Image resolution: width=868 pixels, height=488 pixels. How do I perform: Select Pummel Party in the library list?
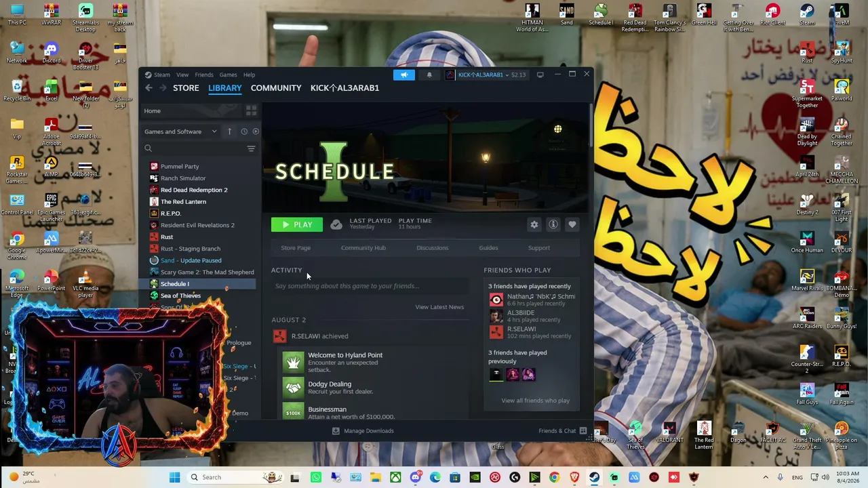coord(180,167)
